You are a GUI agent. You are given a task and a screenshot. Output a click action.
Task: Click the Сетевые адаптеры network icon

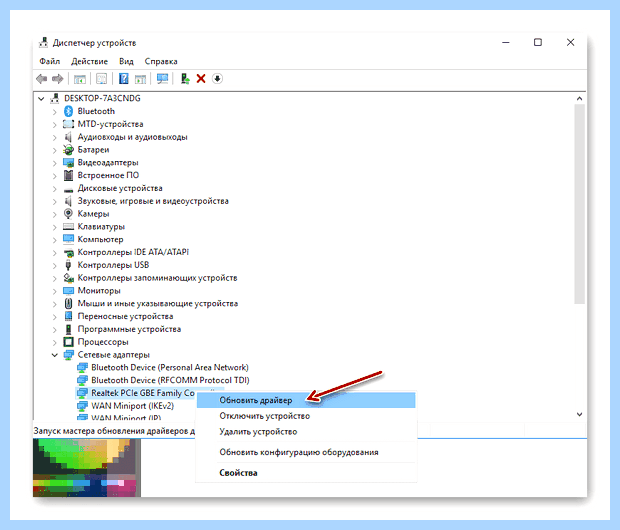(x=68, y=355)
